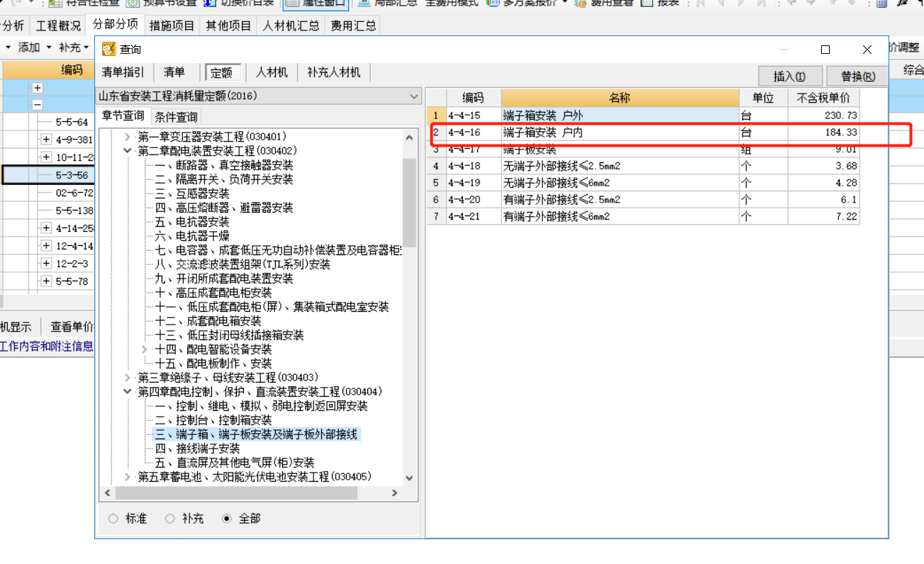Expand row 4-9-381 in main window
The height and width of the screenshot is (564, 924).
[46, 140]
